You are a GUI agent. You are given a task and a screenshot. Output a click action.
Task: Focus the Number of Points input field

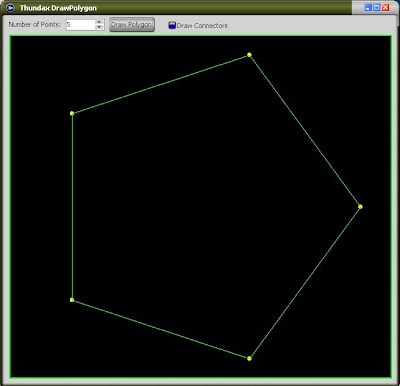[x=81, y=25]
